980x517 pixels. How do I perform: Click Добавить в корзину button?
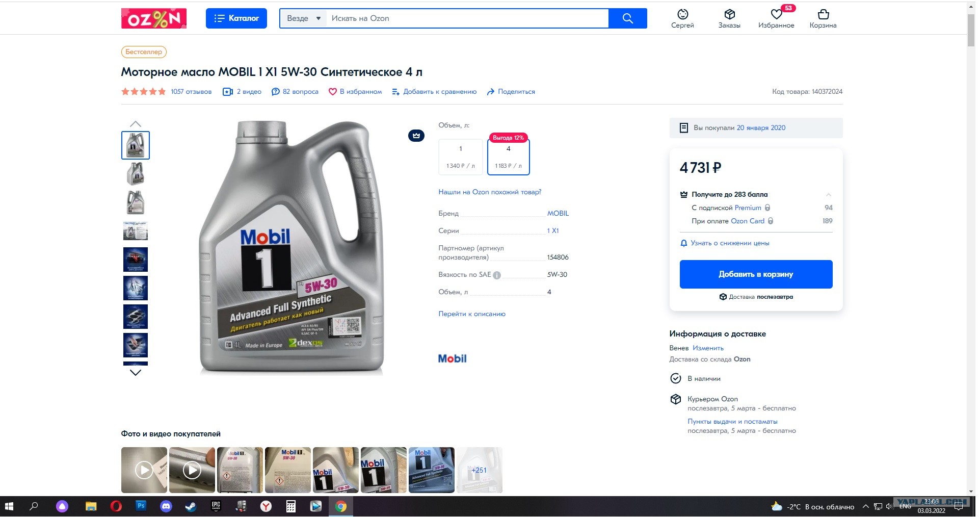point(756,274)
